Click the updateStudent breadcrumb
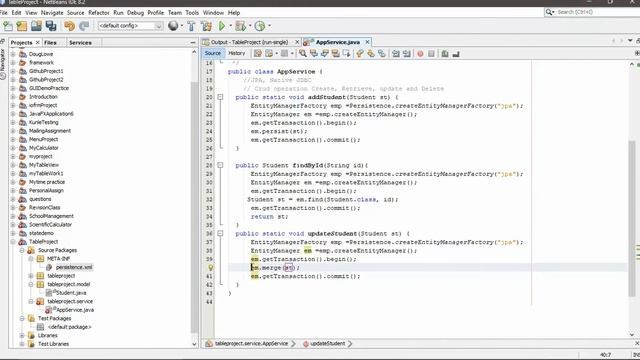The image size is (640, 360). [x=327, y=344]
